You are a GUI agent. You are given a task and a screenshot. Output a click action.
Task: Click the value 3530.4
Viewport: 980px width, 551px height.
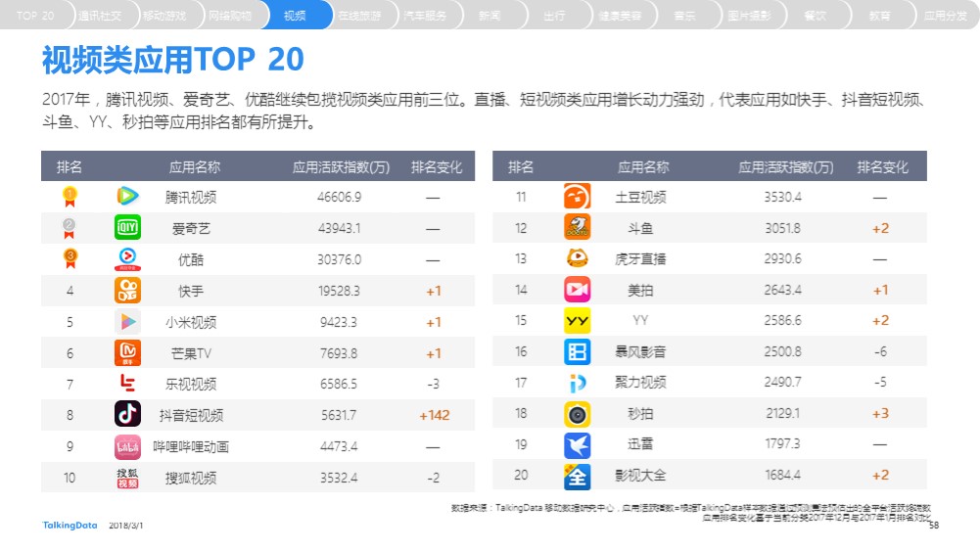coord(782,197)
